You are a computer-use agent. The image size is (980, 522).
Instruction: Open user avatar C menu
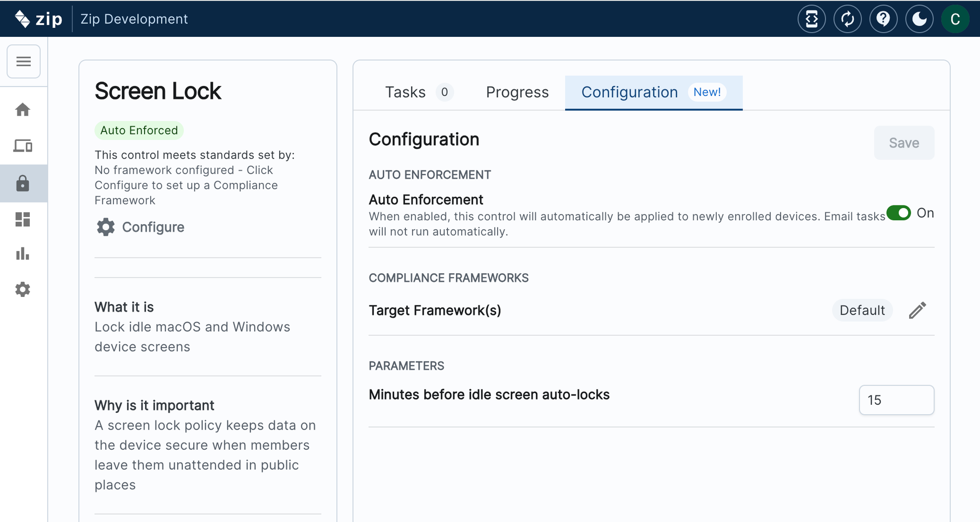coord(955,19)
